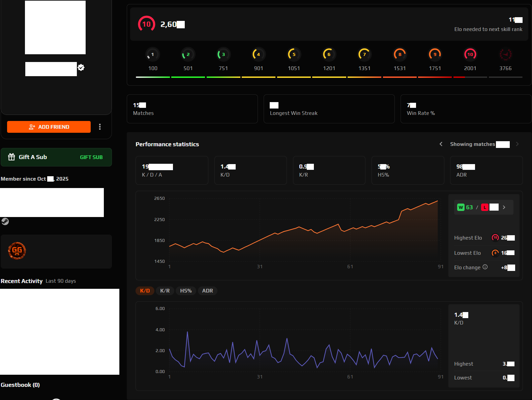Viewport: 532px width, 400px height.
Task: Click the Steam icon on the profile
Action: point(5,221)
